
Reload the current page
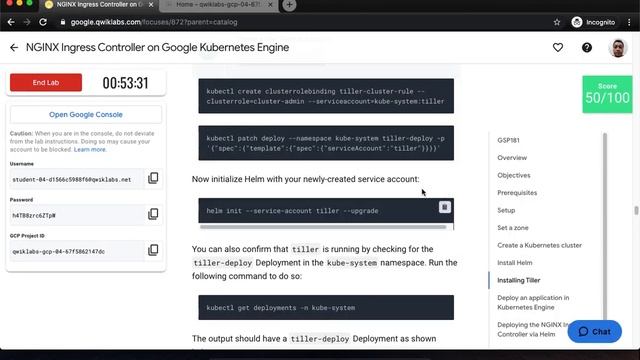pyautogui.click(x=43, y=22)
